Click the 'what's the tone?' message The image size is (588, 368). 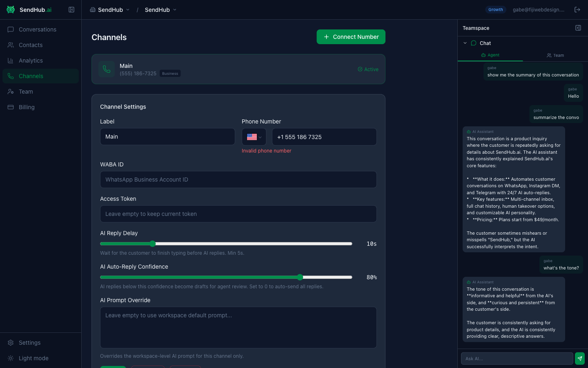click(561, 265)
